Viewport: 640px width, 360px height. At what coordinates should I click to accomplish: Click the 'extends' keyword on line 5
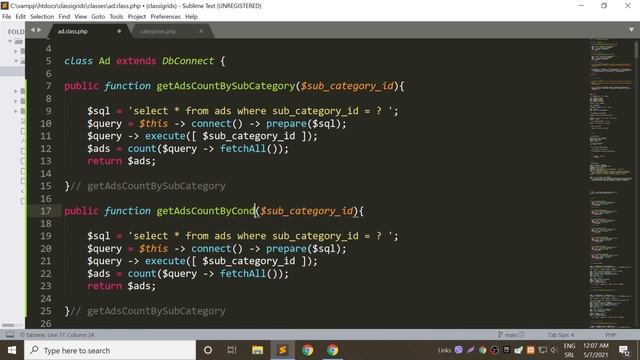(136, 61)
